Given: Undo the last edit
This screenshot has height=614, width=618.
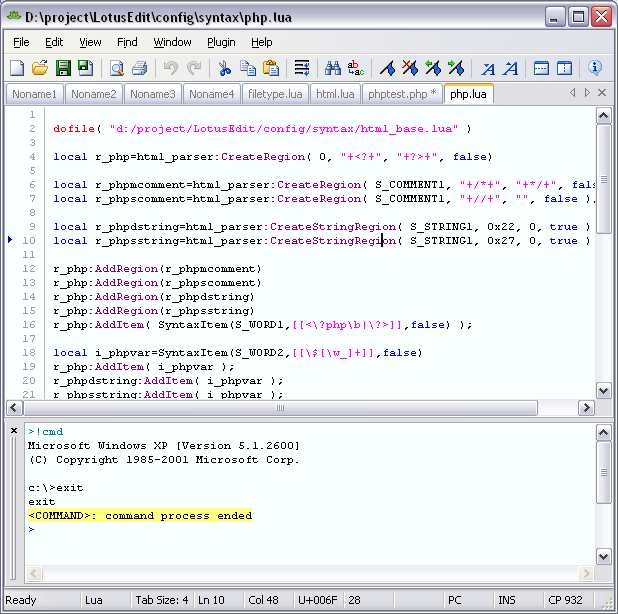Looking at the screenshot, I should tap(170, 68).
